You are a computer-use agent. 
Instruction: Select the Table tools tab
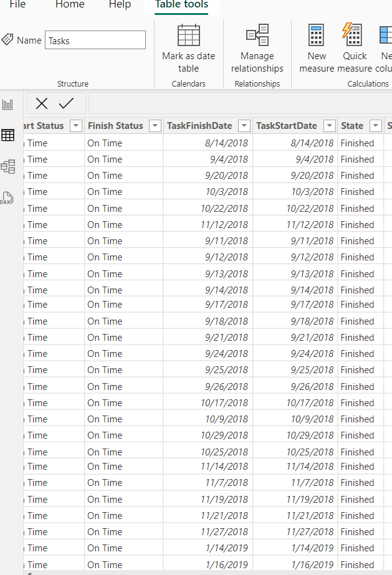[x=181, y=4]
